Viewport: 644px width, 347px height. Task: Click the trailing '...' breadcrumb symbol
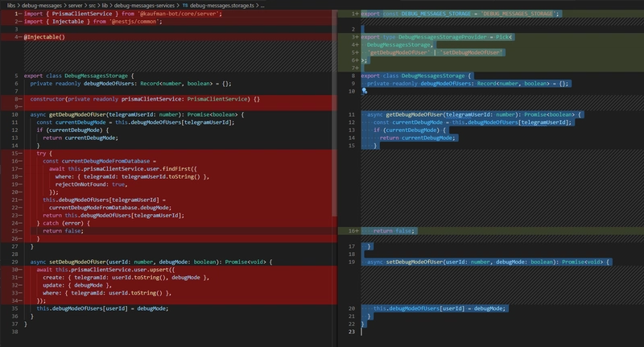(262, 6)
